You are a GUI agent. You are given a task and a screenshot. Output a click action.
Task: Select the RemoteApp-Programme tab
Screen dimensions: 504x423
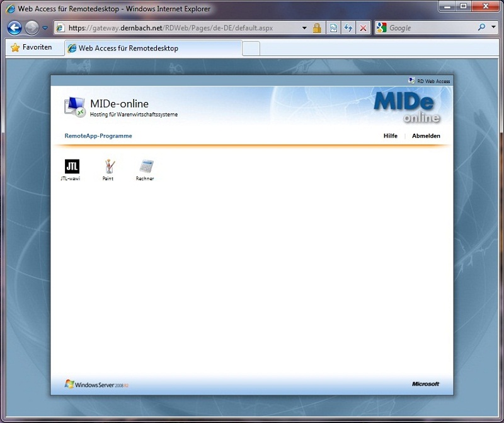click(x=98, y=136)
